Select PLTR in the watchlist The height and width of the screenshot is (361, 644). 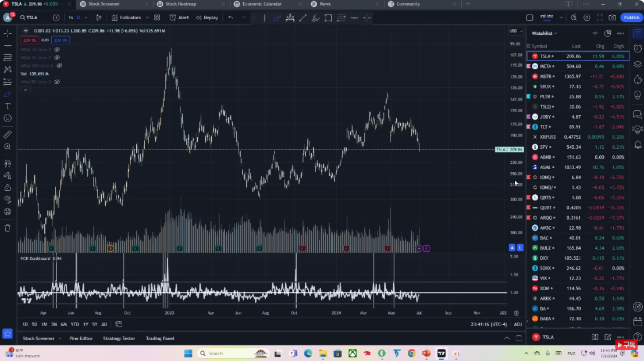578,97
